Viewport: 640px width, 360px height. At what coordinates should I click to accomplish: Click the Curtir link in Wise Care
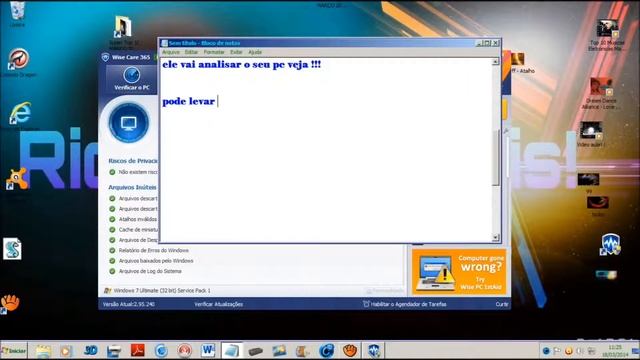502,304
